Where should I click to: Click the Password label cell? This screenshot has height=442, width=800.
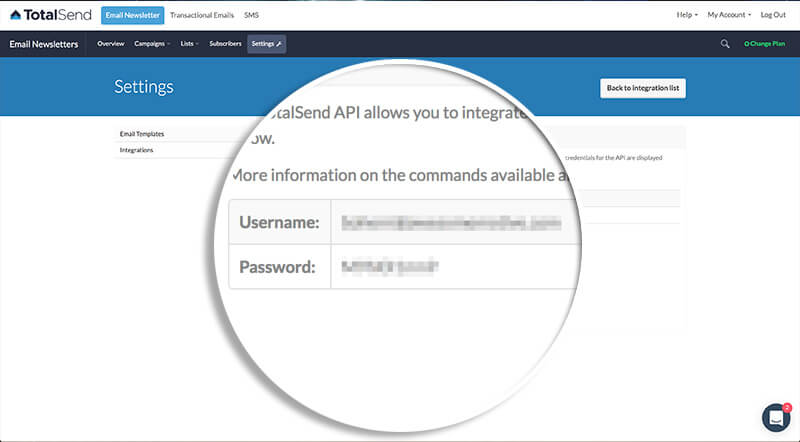(x=280, y=266)
